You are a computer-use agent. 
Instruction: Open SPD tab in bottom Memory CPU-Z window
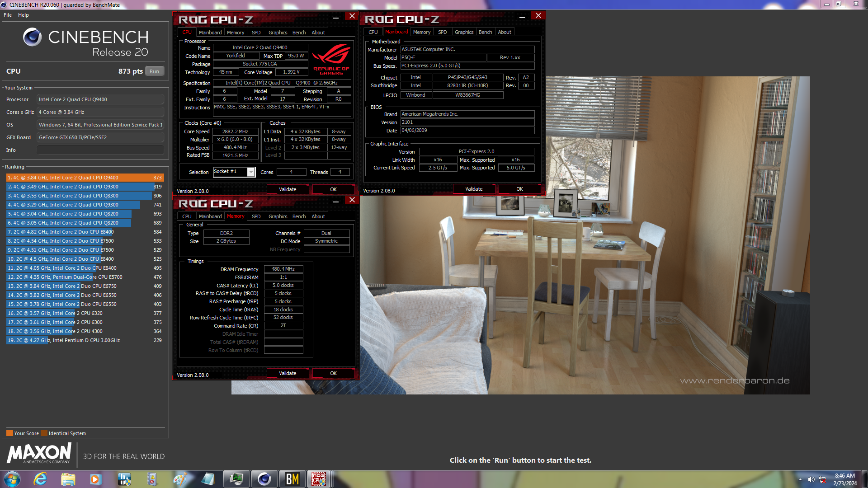256,216
